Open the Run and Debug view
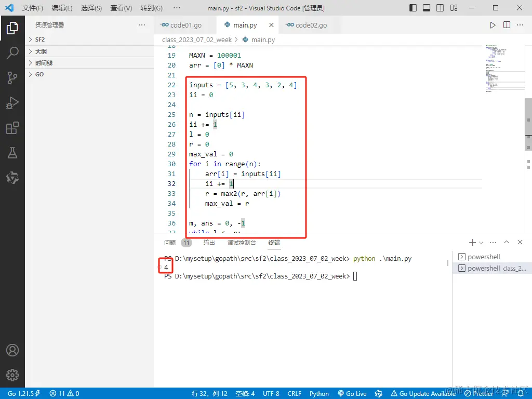Image resolution: width=532 pixels, height=399 pixels. coord(12,103)
